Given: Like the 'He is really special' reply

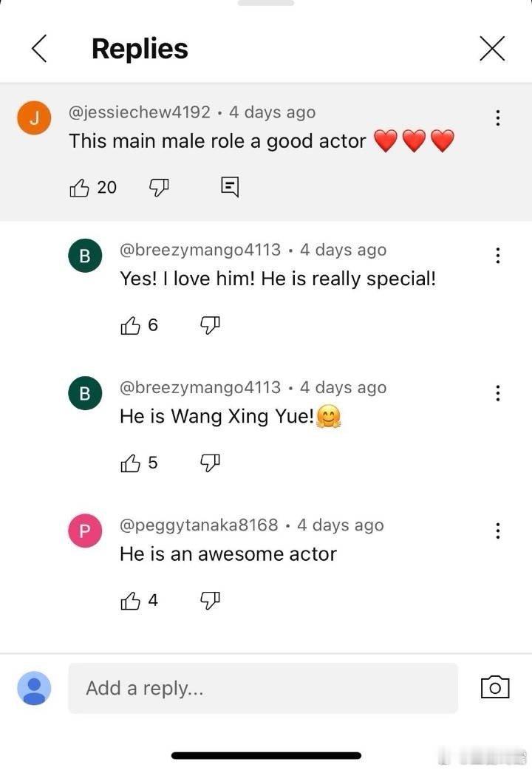Looking at the screenshot, I should pyautogui.click(x=130, y=325).
